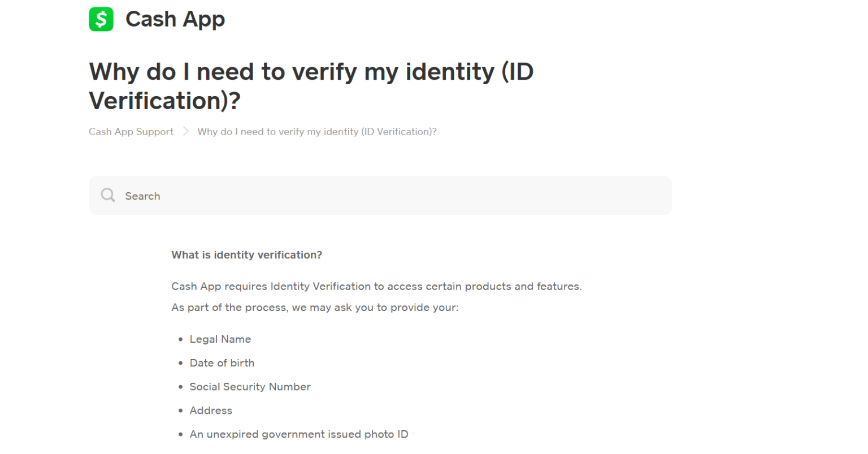Click the breadcrumb chevron separator arrow
Image resolution: width=868 pixels, height=454 pixels.
(185, 132)
